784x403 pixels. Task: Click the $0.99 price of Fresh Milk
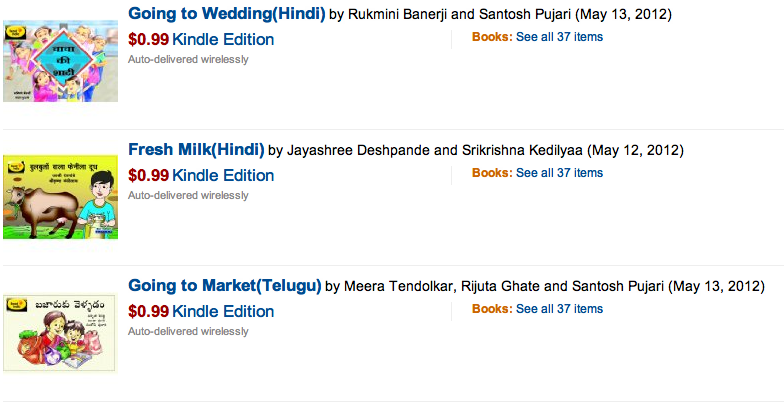tap(148, 175)
